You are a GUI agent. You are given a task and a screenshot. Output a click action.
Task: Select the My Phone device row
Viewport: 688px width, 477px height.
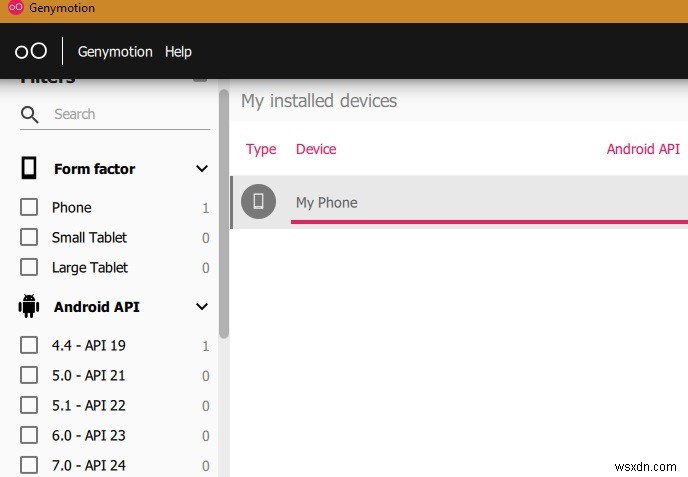[x=459, y=202]
